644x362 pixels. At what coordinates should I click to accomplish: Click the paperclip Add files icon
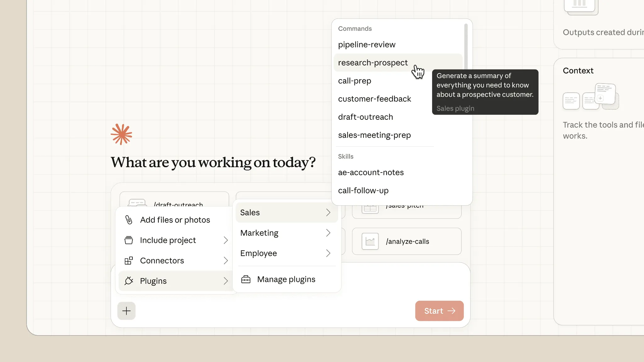[x=128, y=220]
